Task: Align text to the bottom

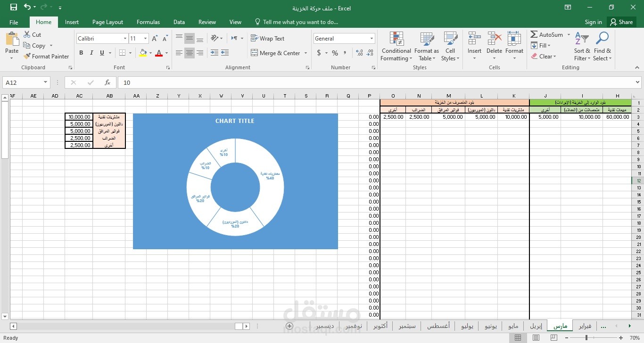Action: click(x=200, y=39)
